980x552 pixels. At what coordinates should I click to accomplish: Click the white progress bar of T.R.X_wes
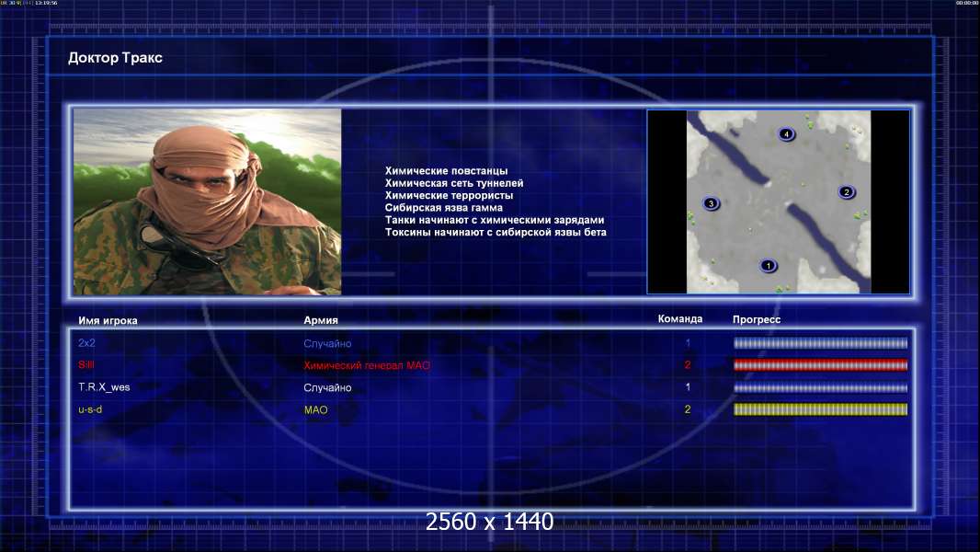click(x=820, y=387)
